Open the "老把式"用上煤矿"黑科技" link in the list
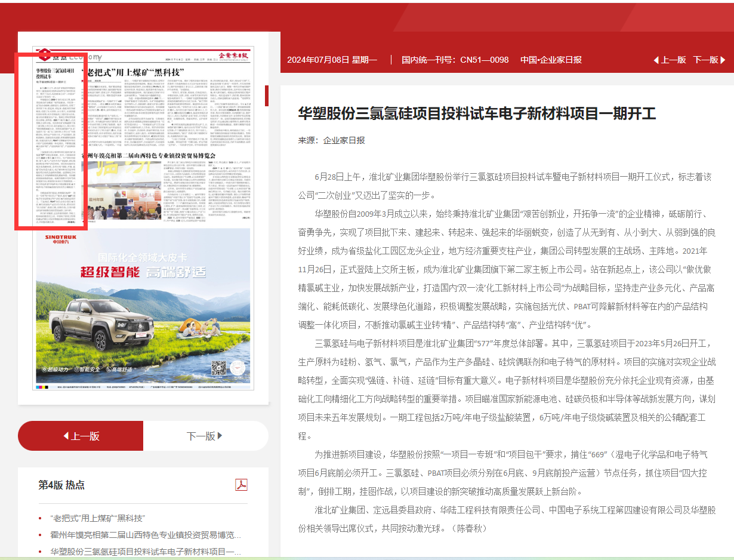734x560 pixels. click(x=98, y=518)
